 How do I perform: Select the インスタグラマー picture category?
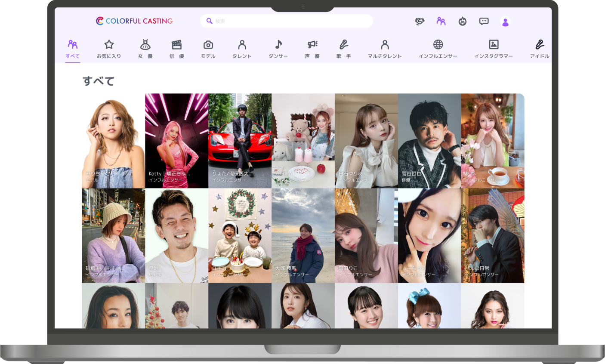[494, 49]
